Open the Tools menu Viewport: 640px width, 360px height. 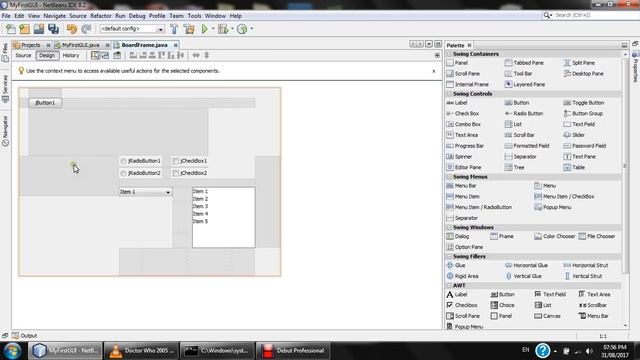pyautogui.click(x=194, y=16)
